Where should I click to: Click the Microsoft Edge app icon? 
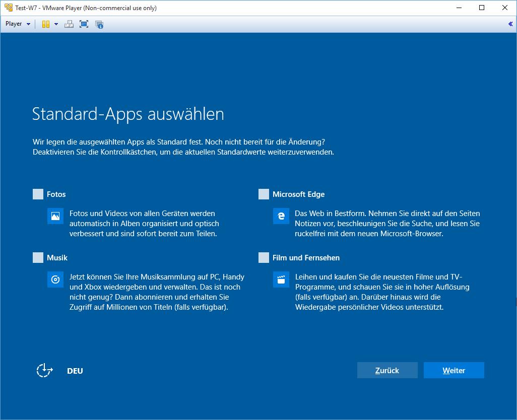[x=281, y=216]
